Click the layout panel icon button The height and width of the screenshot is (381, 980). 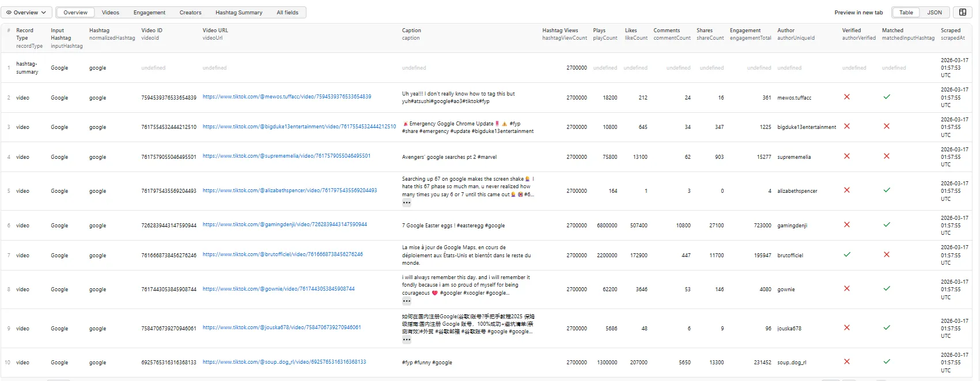pos(963,12)
